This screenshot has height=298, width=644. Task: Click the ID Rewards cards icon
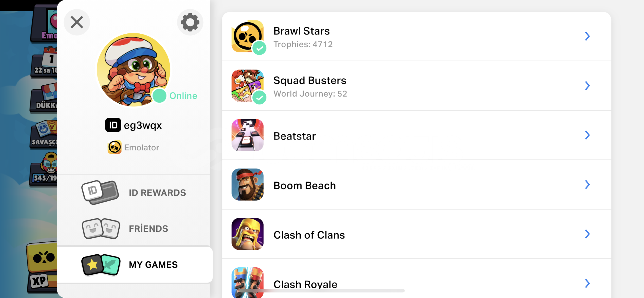pyautogui.click(x=100, y=192)
